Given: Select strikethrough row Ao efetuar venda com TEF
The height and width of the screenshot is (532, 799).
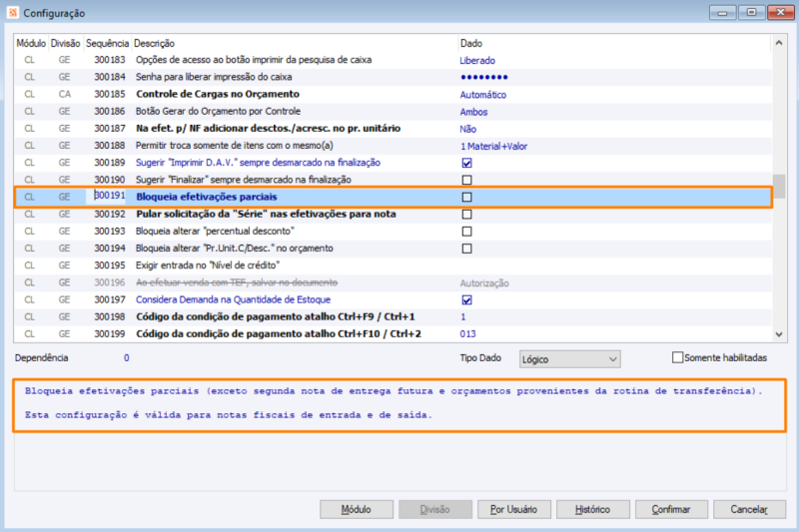Looking at the screenshot, I should pos(393,282).
